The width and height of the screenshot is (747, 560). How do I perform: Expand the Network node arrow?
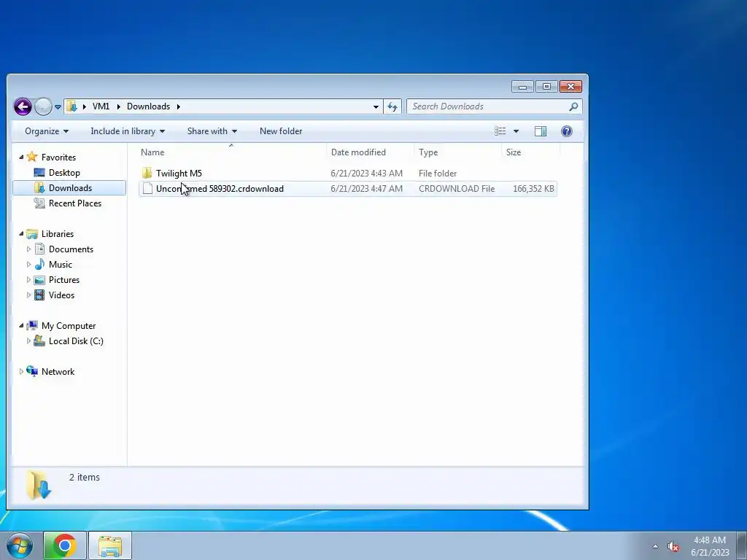point(21,371)
